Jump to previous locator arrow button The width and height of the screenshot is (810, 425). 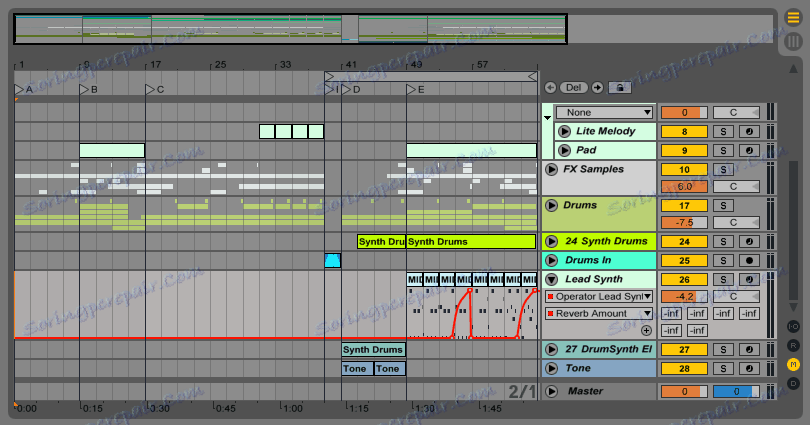click(x=550, y=88)
